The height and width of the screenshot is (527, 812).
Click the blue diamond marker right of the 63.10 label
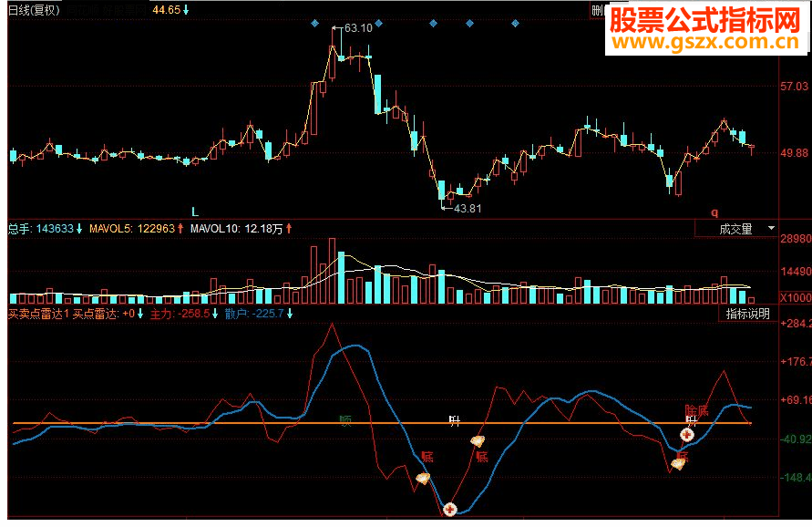click(x=378, y=24)
